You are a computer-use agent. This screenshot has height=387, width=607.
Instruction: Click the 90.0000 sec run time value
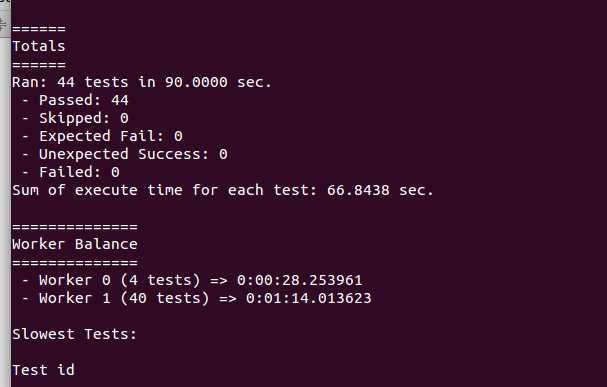pyautogui.click(x=218, y=82)
